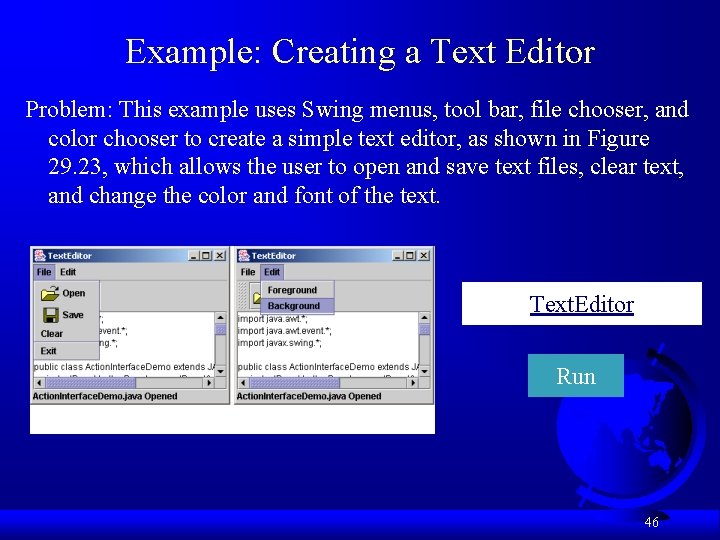Click 'import javax.swing.*;' line in right window
The width and height of the screenshot is (720, 540).
point(280,343)
